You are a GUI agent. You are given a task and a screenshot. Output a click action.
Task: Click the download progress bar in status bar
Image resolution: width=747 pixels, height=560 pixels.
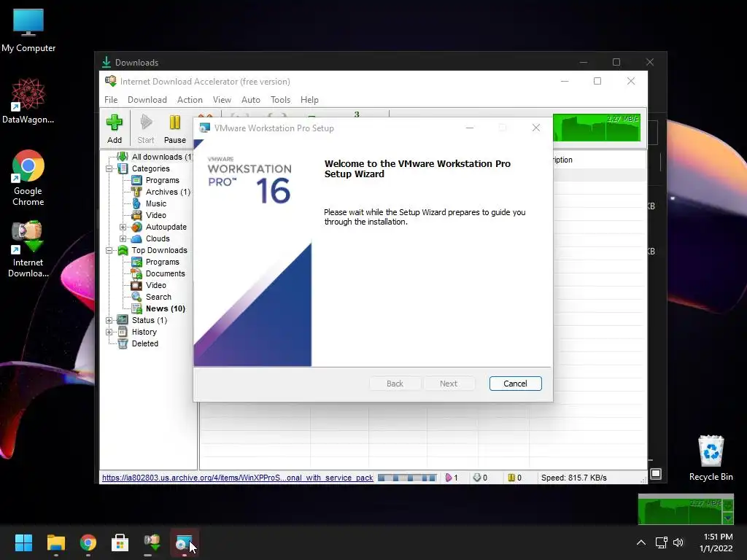[407, 478]
